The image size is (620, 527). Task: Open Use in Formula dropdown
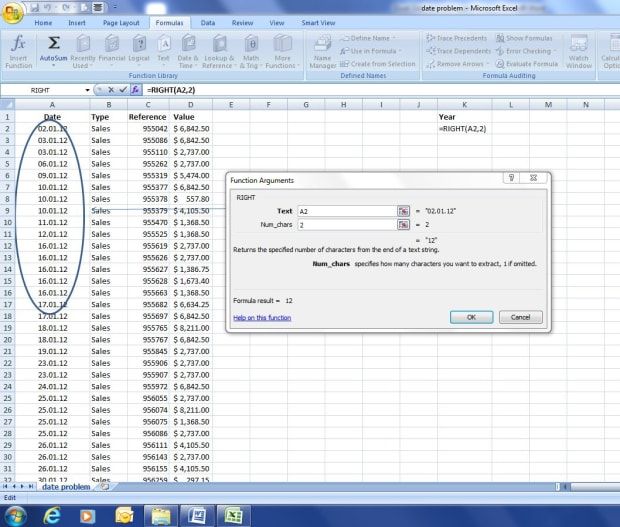370,51
